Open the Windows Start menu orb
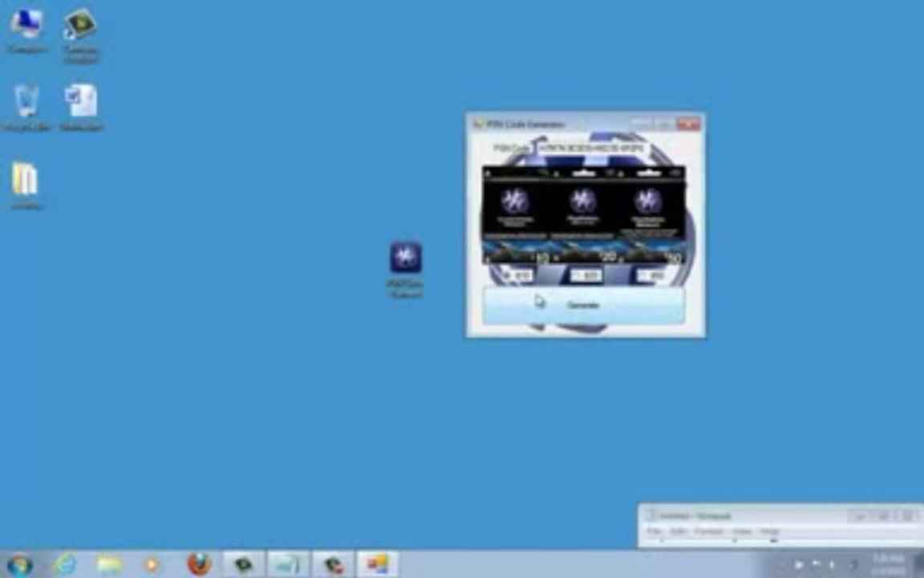Screen dimensions: 924x578 [x=19, y=565]
